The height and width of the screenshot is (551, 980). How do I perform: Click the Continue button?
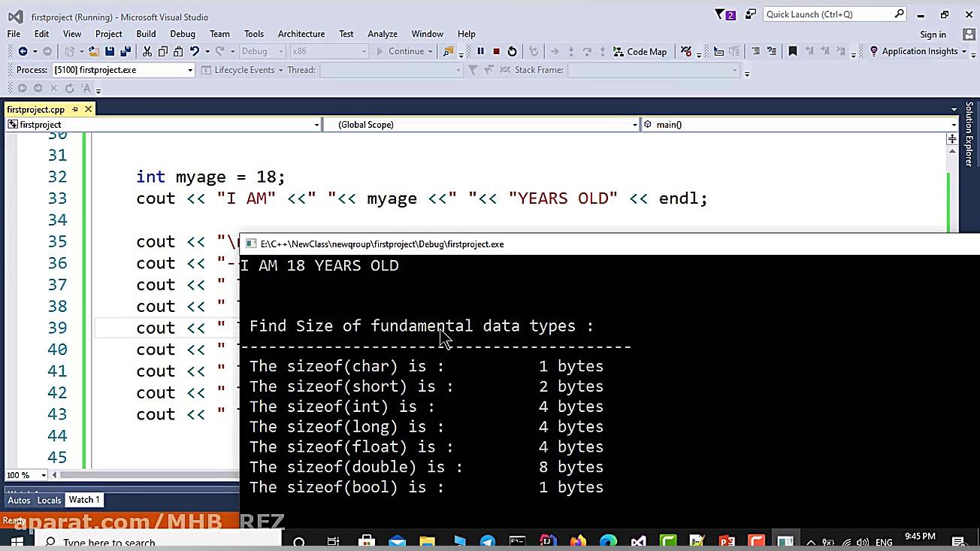click(x=400, y=51)
